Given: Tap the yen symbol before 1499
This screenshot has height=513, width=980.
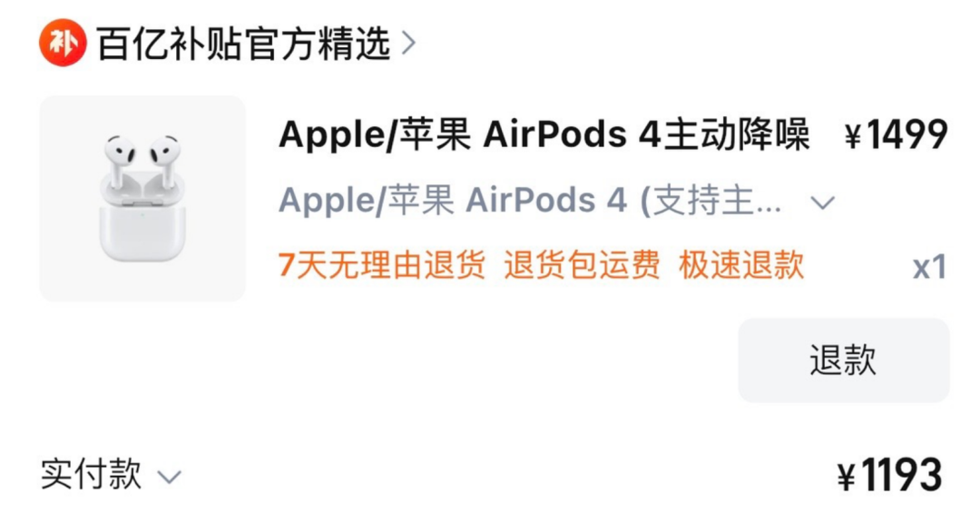Looking at the screenshot, I should [x=852, y=136].
